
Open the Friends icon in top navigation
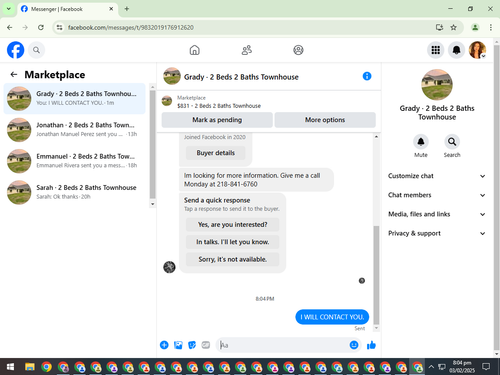pos(247,50)
